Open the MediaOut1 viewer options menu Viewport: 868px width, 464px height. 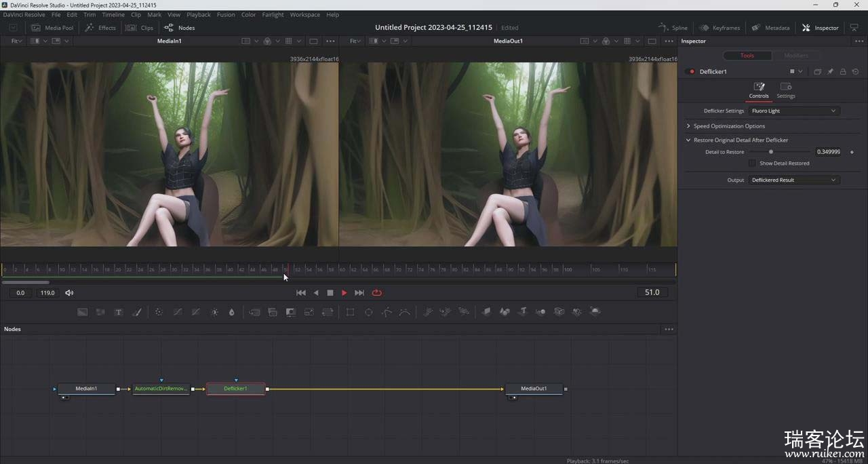[x=669, y=41]
